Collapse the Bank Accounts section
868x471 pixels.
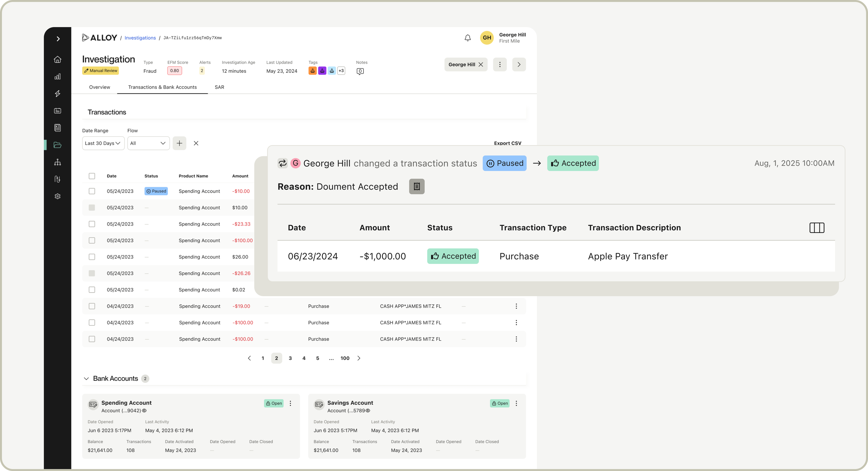(x=86, y=379)
